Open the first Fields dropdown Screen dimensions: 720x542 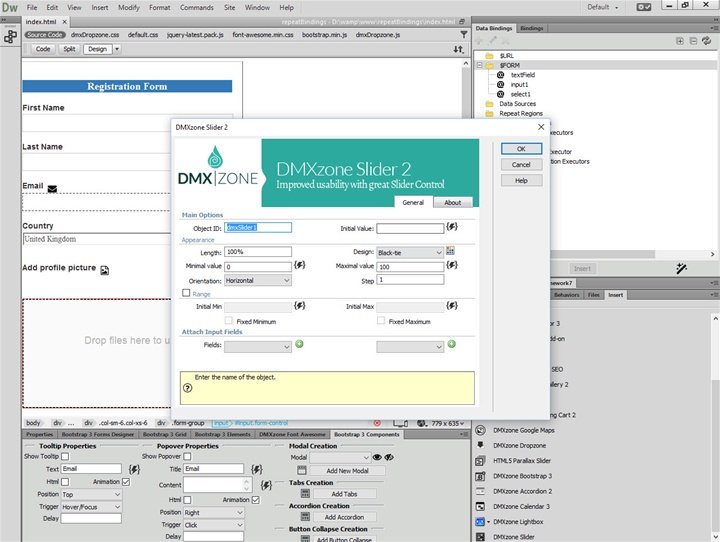click(x=258, y=347)
